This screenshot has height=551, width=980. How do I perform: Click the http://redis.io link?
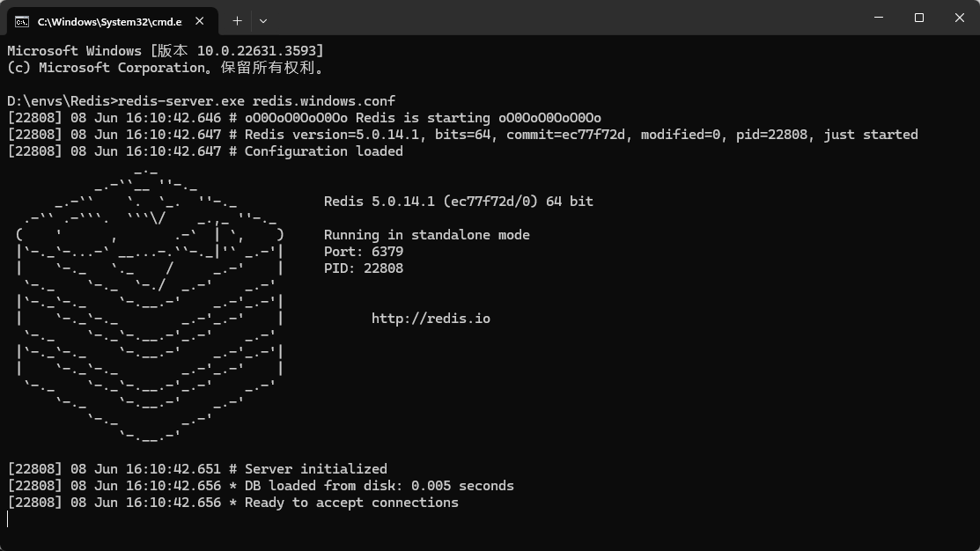click(431, 319)
